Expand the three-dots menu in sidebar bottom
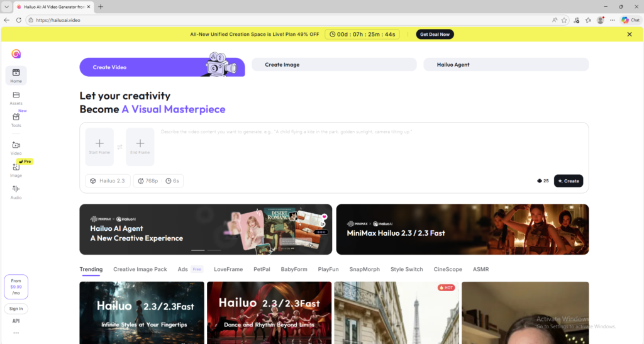The height and width of the screenshot is (344, 644). 16,333
